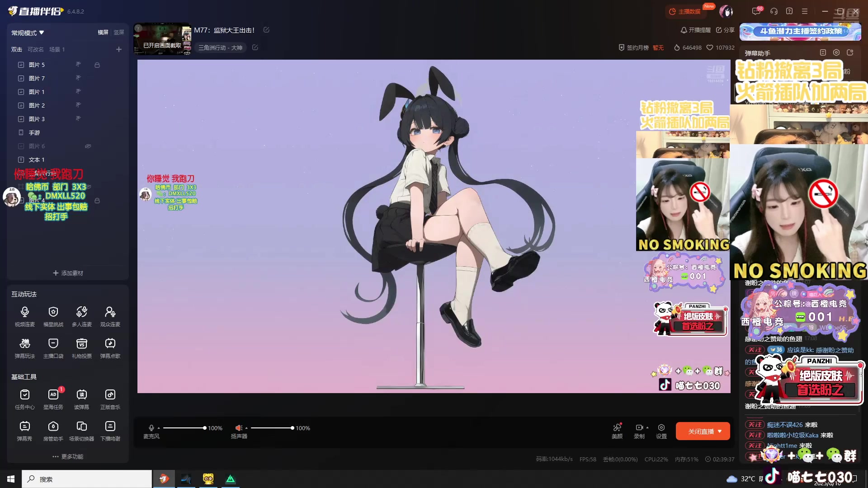Open dropdown arrow on 关闭直播 button

coord(720,431)
